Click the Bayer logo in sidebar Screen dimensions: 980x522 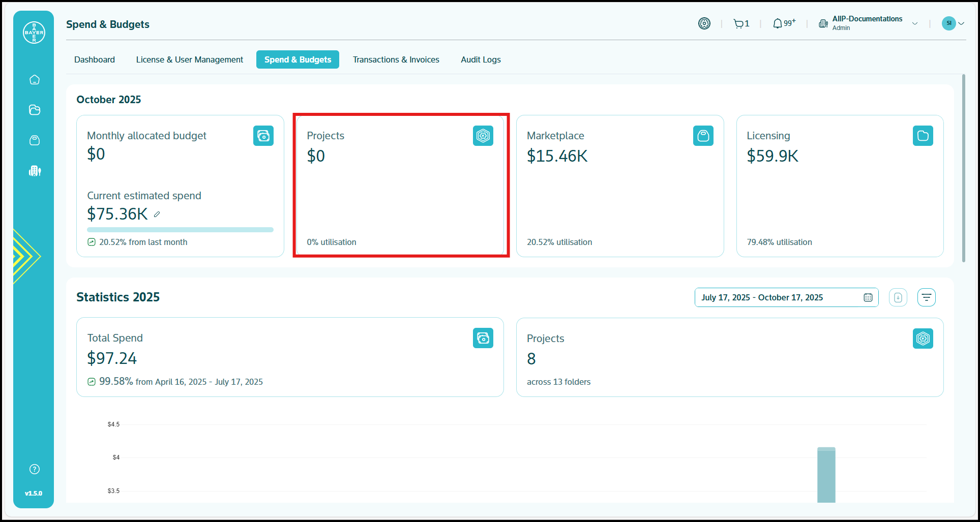pyautogui.click(x=34, y=33)
